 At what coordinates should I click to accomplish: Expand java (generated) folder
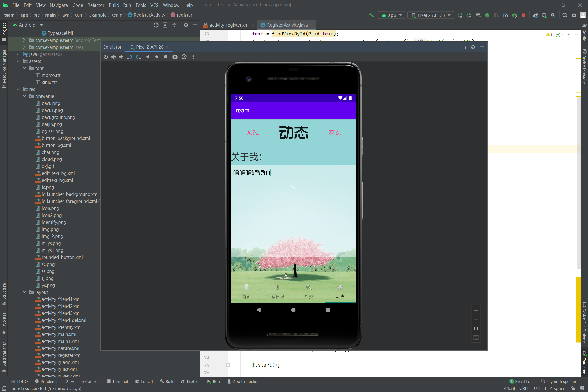(18, 54)
